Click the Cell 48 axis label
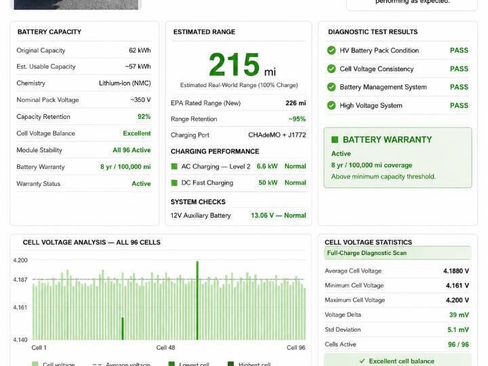Image resolution: width=488 pixels, height=366 pixels. (x=166, y=348)
